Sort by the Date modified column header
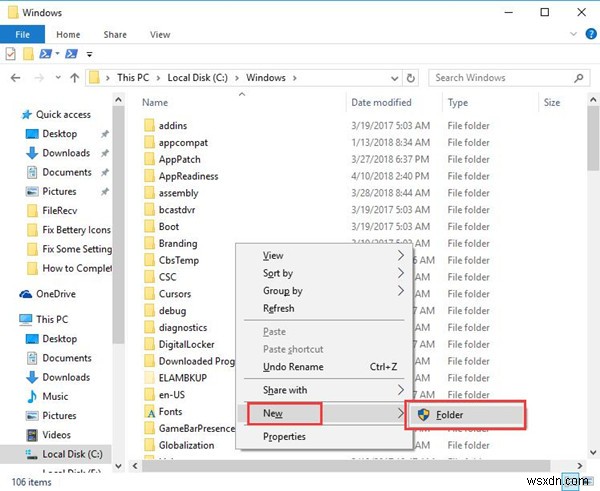600x491 pixels. 382,103
